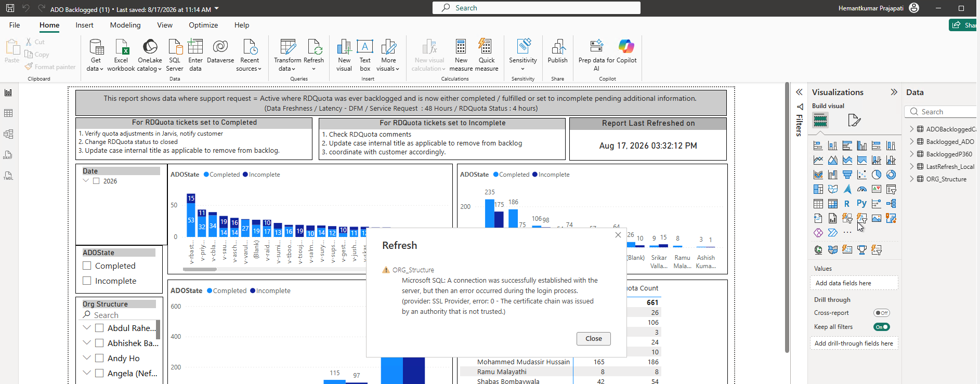Open TMDL view in left sidebar
This screenshot has height=384, width=980.
tap(8, 176)
